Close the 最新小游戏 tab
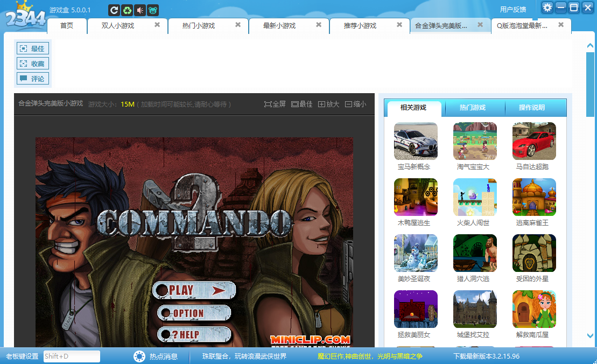Screen dimensions: 597x364 click(x=319, y=25)
